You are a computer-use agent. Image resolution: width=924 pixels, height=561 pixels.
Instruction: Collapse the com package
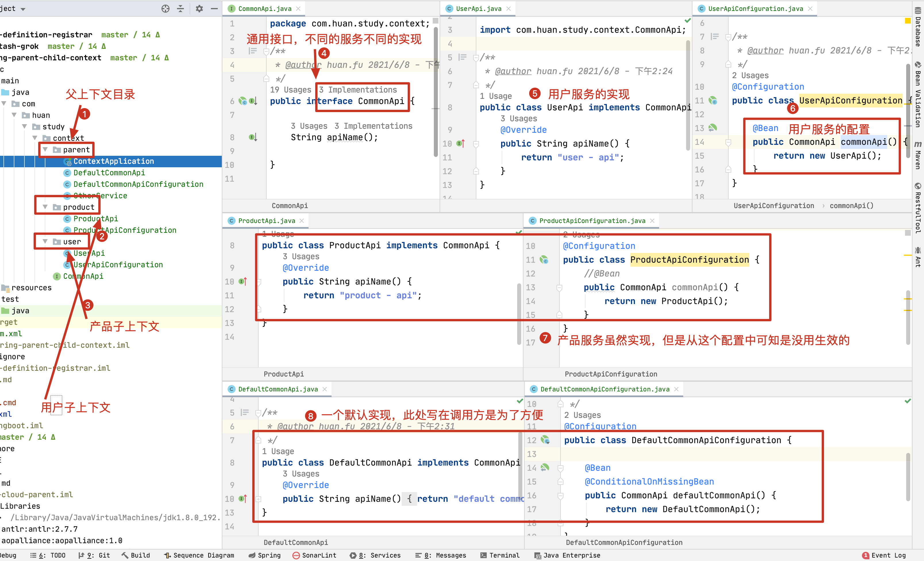point(4,103)
